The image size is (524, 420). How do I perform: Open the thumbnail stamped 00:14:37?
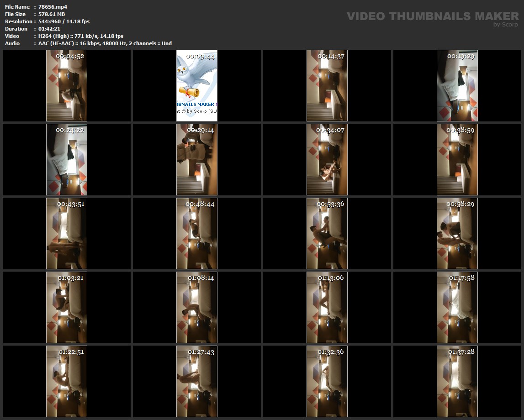(x=327, y=85)
